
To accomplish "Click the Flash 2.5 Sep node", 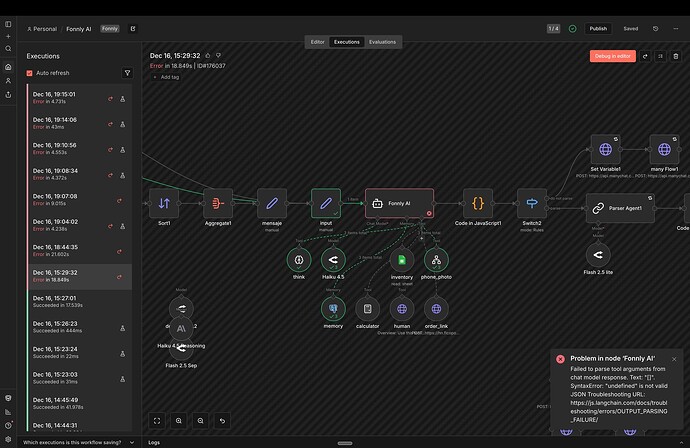I will [181, 351].
